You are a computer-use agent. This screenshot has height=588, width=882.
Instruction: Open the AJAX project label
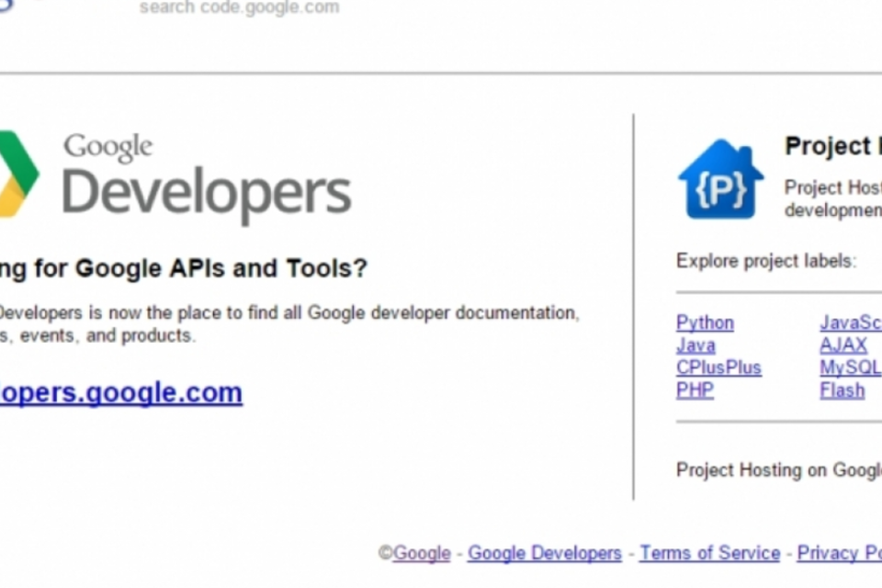(x=843, y=345)
